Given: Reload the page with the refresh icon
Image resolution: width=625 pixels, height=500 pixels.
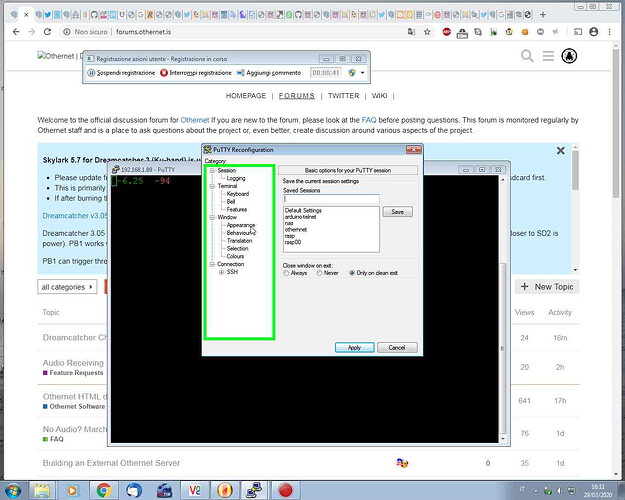Looking at the screenshot, I should click(x=47, y=32).
